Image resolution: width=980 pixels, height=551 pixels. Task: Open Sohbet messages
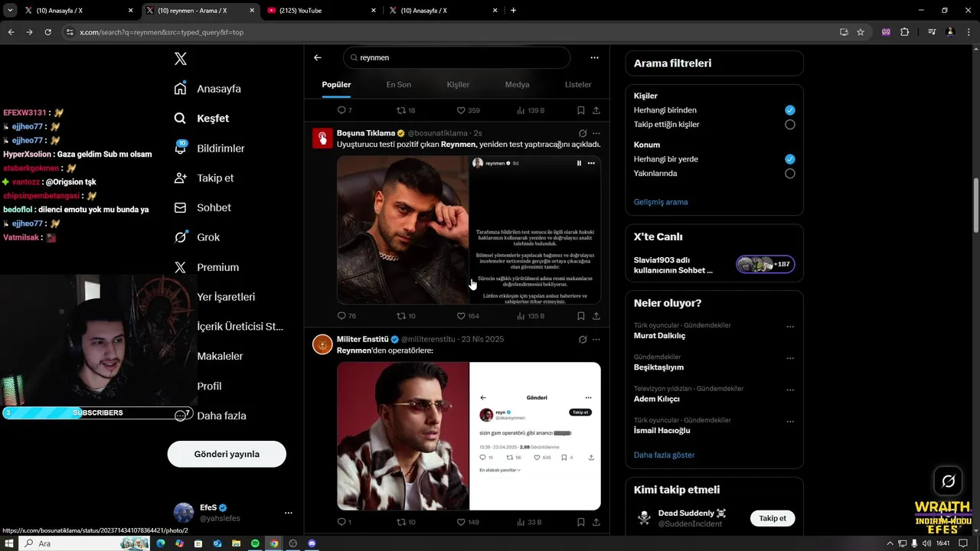202,207
